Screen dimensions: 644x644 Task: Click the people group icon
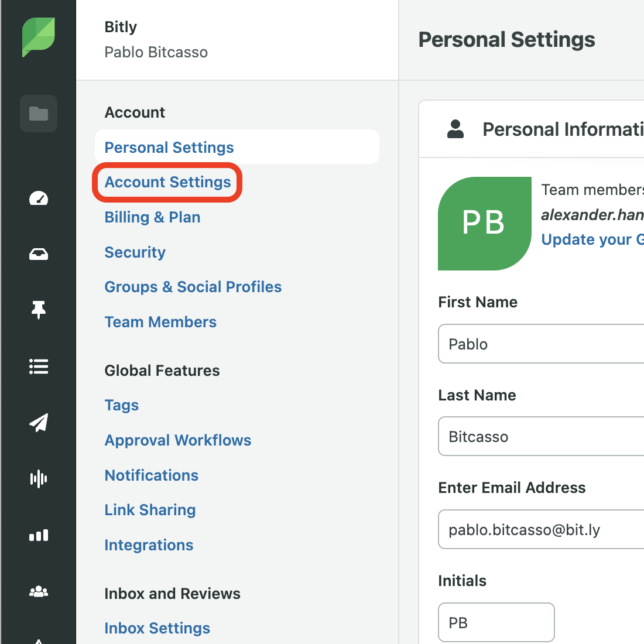[x=39, y=591]
